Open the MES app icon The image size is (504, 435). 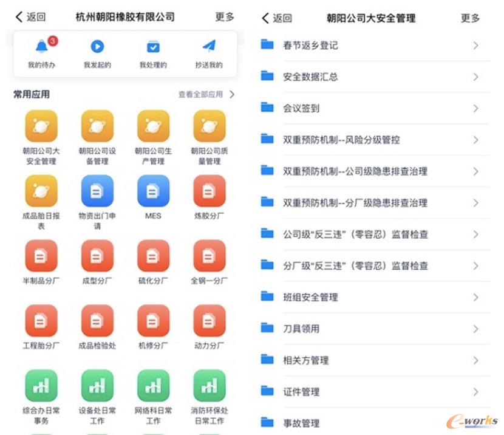[x=153, y=191]
